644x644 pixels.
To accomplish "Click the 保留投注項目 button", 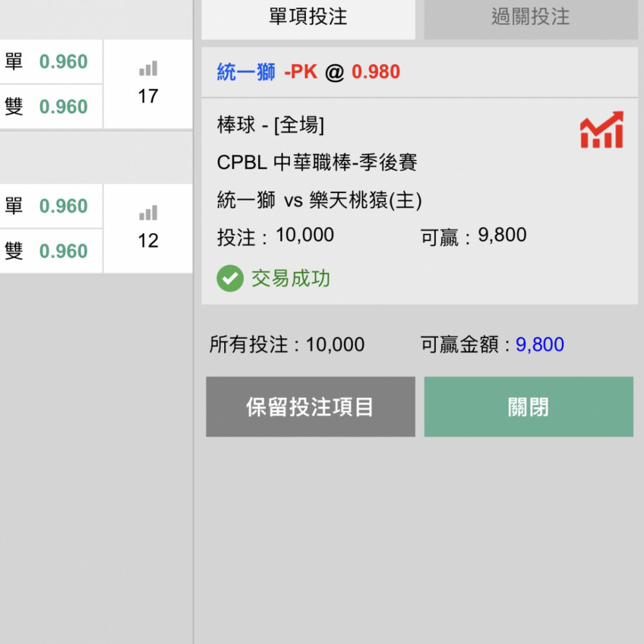I will [310, 406].
